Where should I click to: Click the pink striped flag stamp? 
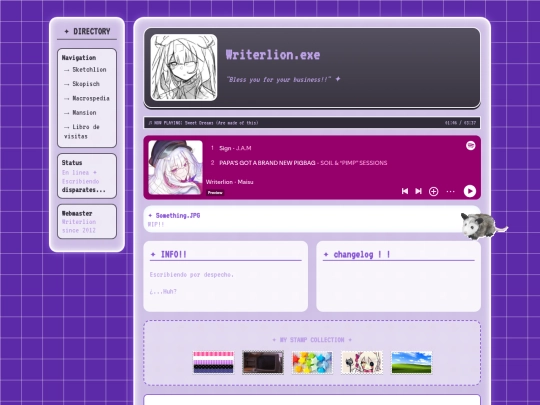tap(213, 362)
